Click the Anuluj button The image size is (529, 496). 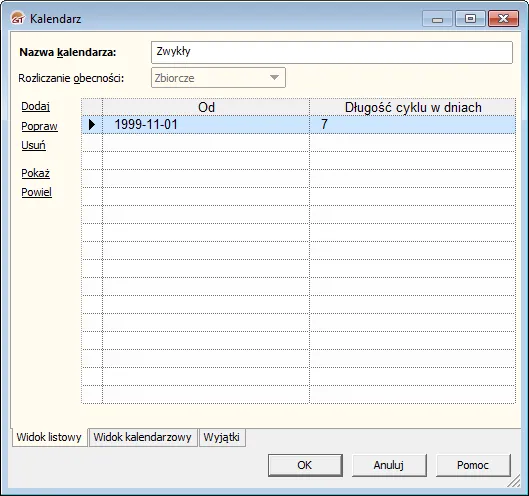point(389,465)
